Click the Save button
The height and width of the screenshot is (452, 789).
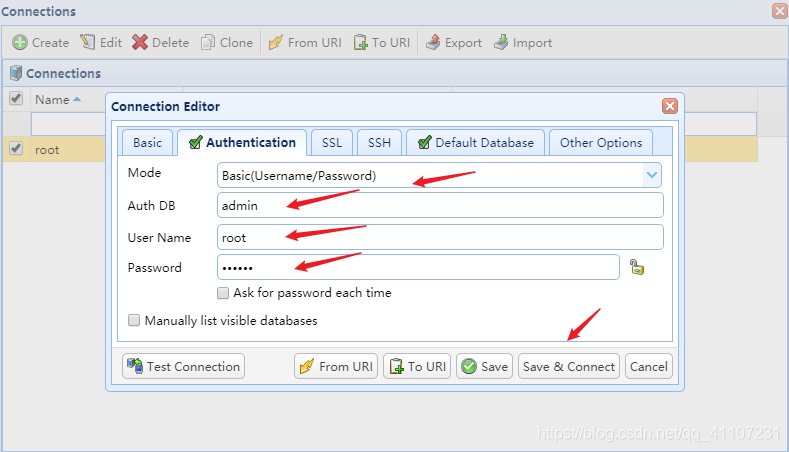click(484, 366)
